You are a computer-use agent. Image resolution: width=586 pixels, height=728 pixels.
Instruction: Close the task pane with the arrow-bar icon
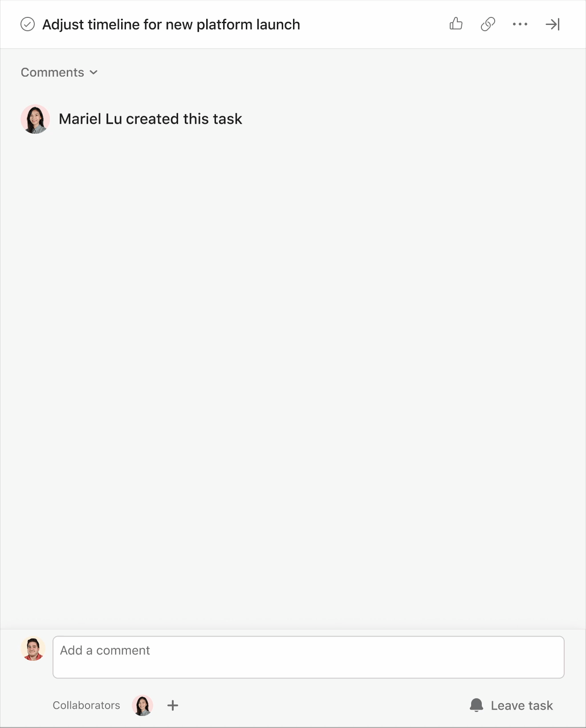point(553,24)
